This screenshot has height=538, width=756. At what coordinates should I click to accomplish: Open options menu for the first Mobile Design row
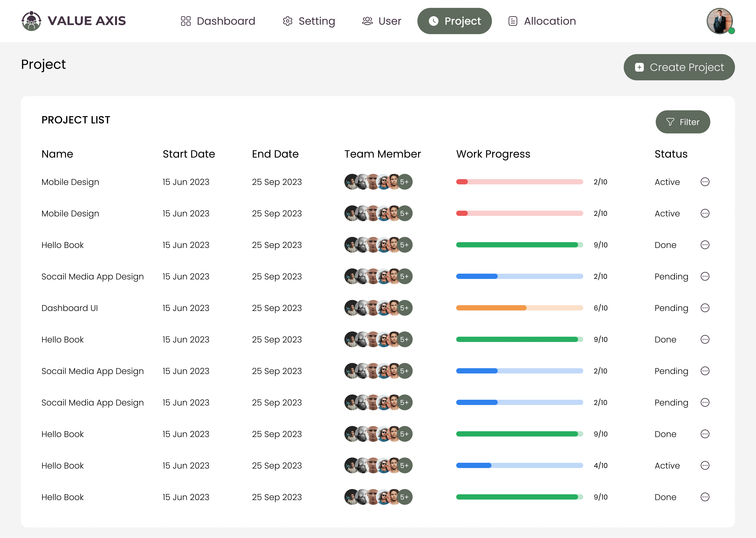point(705,182)
